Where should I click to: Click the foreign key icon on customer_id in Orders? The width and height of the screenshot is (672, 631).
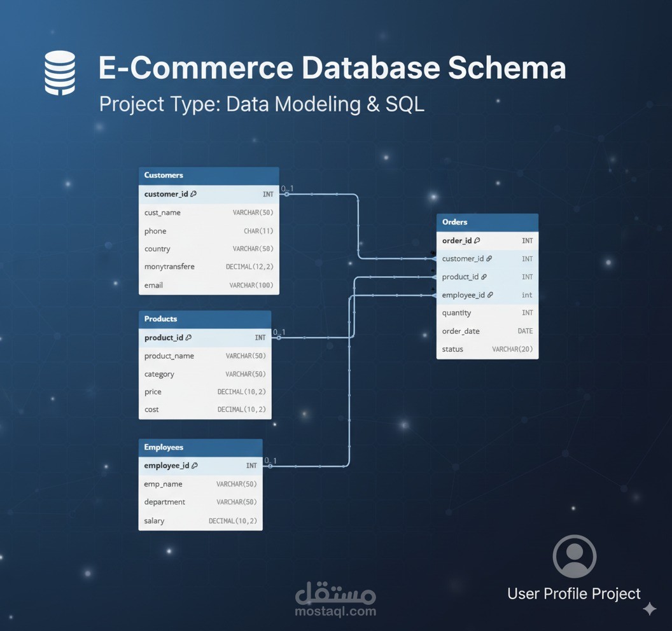[x=488, y=259]
